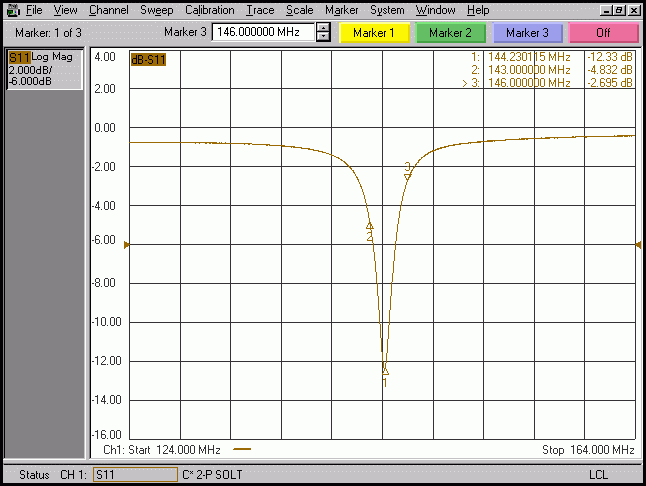
Task: Click the 2.000dB/ scale text
Action: (x=30, y=70)
